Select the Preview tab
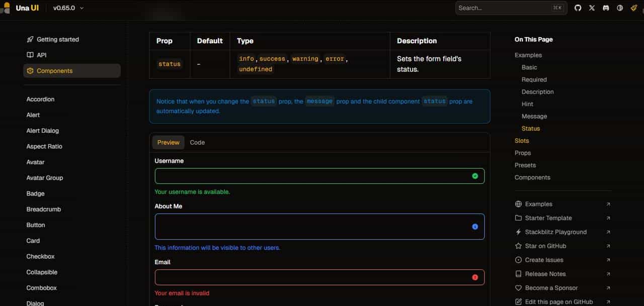This screenshot has height=306, width=644. coord(168,143)
